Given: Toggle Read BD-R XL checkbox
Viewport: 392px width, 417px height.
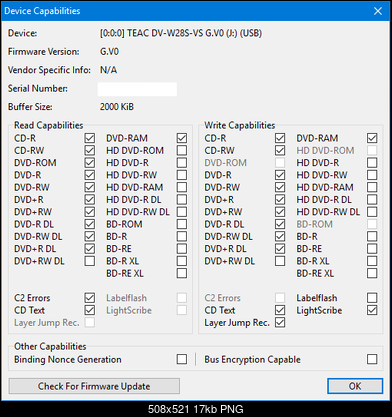Looking at the screenshot, I should coord(182,261).
